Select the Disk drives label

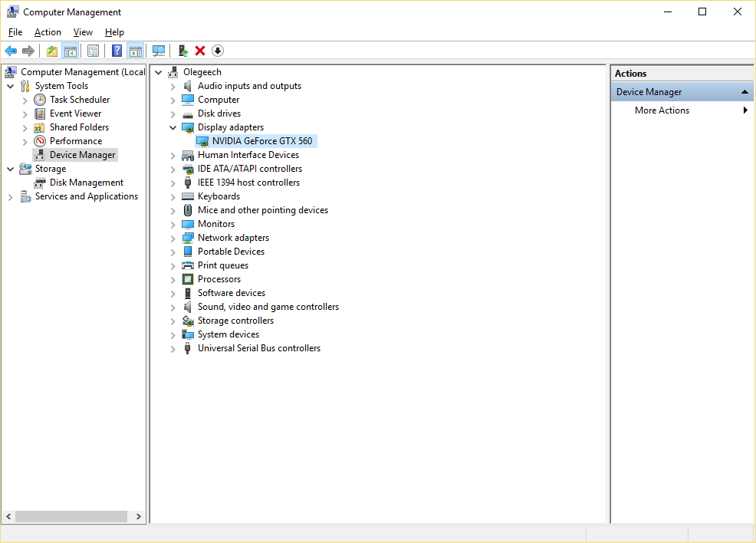click(219, 114)
